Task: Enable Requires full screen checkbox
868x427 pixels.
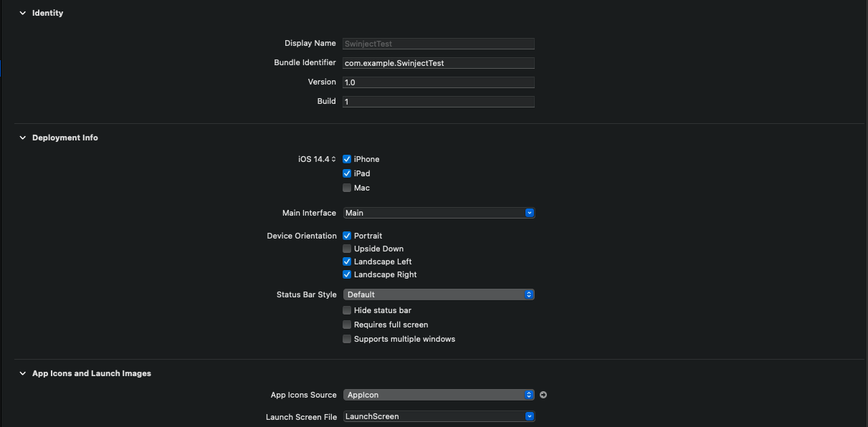Action: click(x=347, y=325)
